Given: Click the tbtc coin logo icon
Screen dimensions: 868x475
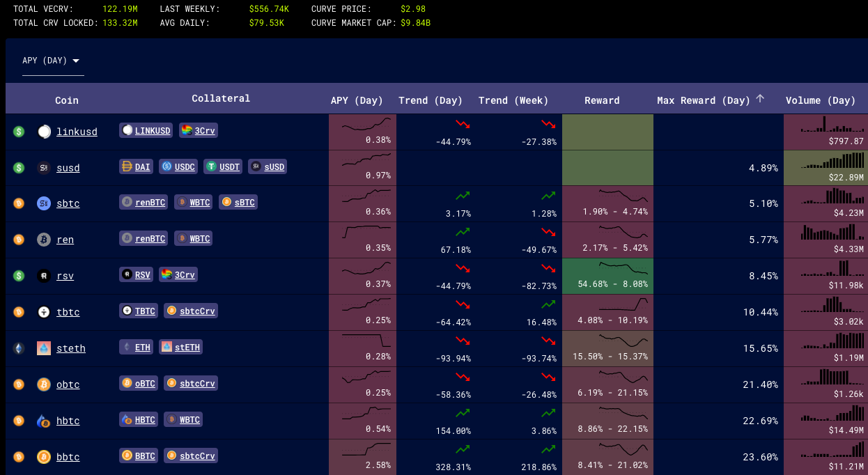Looking at the screenshot, I should coord(44,312).
